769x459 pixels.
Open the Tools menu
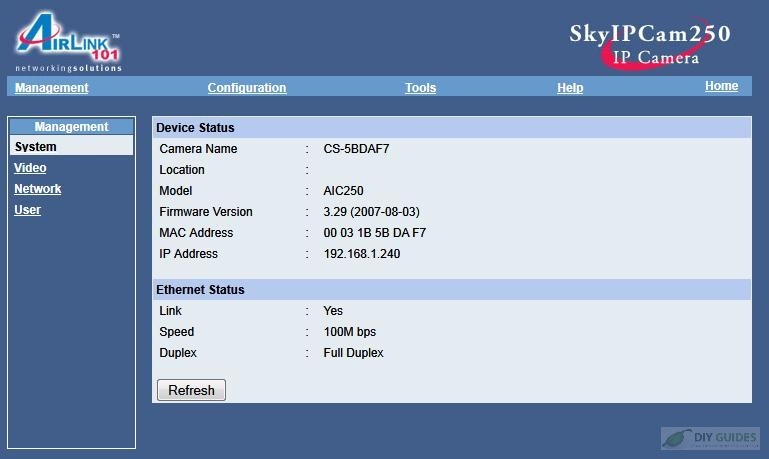(420, 88)
